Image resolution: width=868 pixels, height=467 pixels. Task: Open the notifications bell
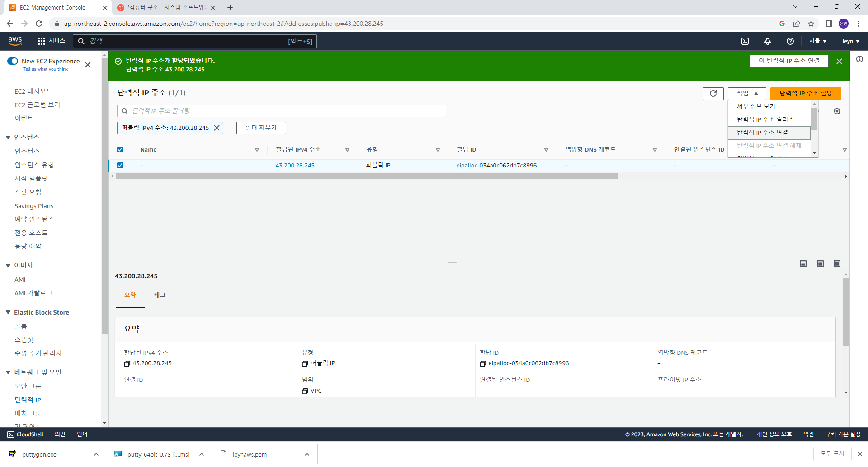pos(768,41)
